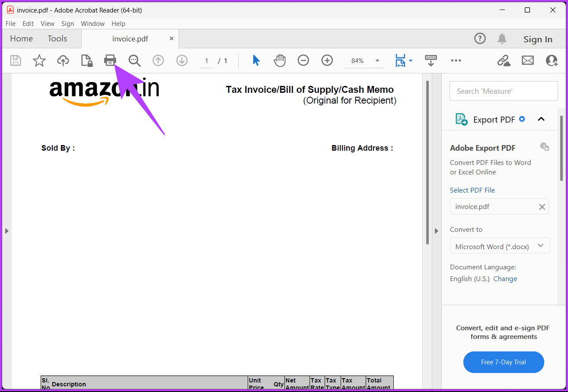Click the Adobe Export PDF heading
Screen dimensions: 568x392
[482, 148]
